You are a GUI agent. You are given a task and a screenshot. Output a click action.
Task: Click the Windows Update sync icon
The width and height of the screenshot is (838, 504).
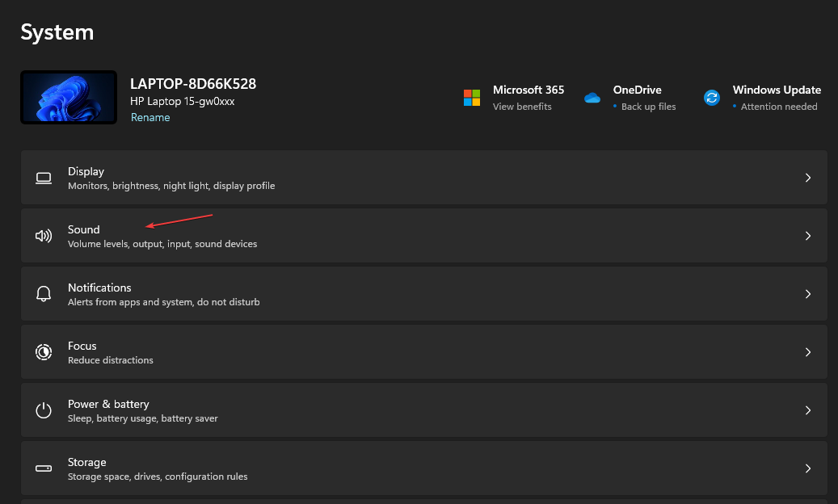[x=712, y=98]
